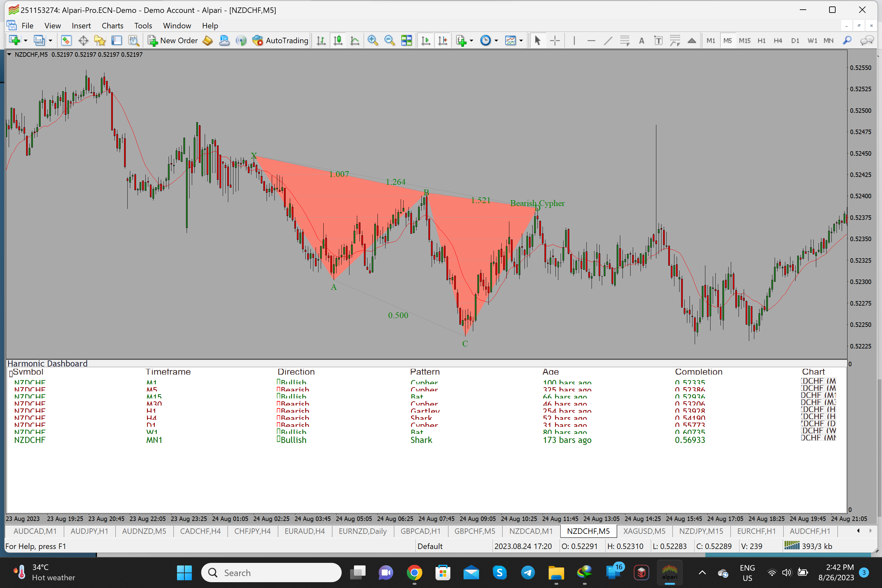Select the Crosshair tool
This screenshot has height=588, width=882.
(555, 41)
